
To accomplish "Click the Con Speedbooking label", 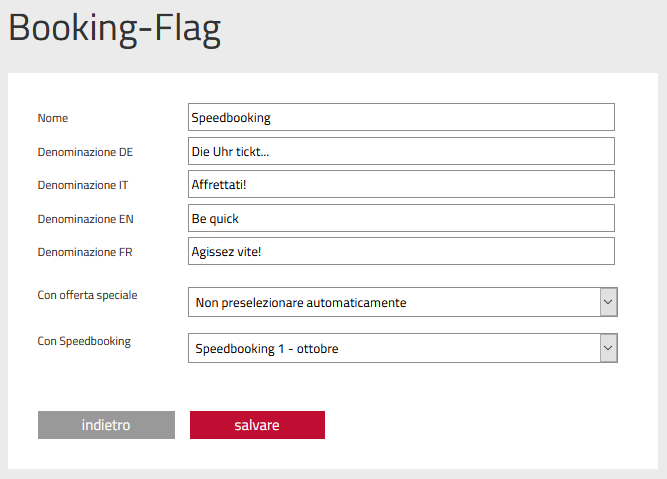I will [84, 341].
